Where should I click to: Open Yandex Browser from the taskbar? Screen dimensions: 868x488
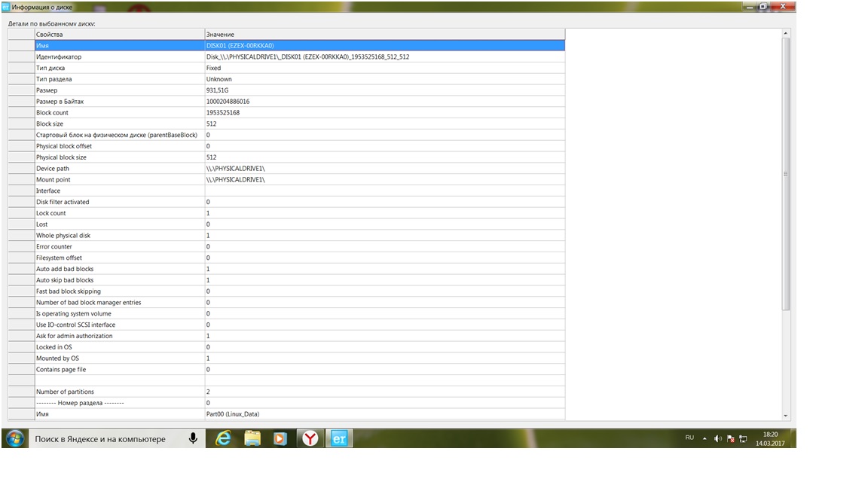coord(310,439)
